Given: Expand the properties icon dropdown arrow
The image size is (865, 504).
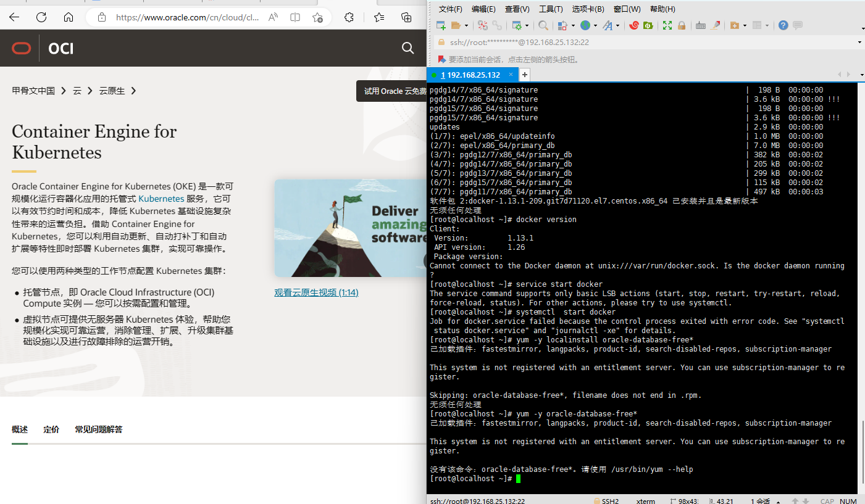Looking at the screenshot, I should point(527,26).
